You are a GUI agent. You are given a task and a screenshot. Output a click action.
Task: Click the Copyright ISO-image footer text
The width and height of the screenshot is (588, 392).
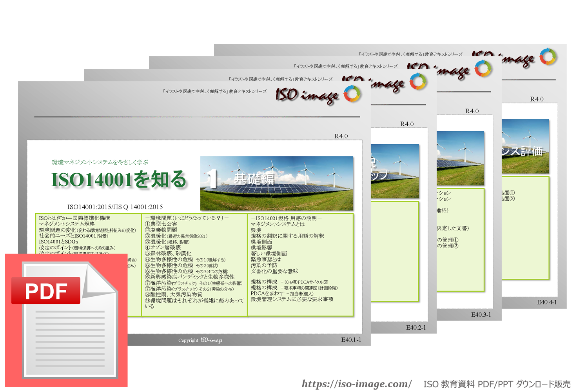pos(200,340)
